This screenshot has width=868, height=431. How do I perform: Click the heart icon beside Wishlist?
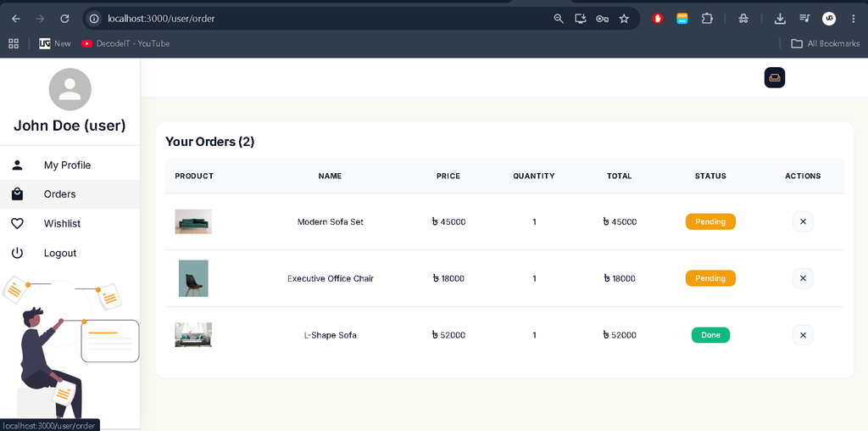point(18,224)
